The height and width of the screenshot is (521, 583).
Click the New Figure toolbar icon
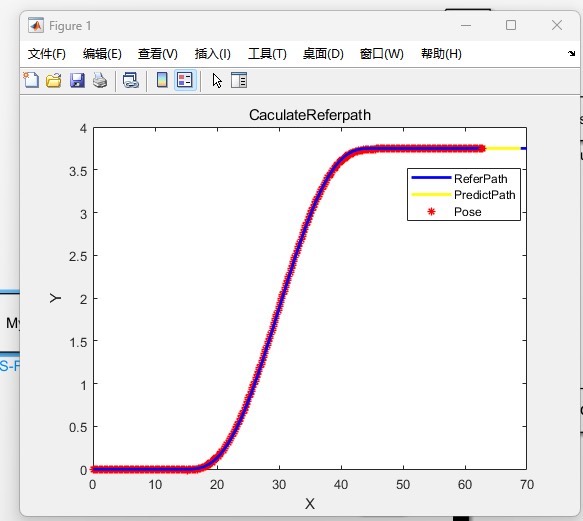[x=31, y=80]
